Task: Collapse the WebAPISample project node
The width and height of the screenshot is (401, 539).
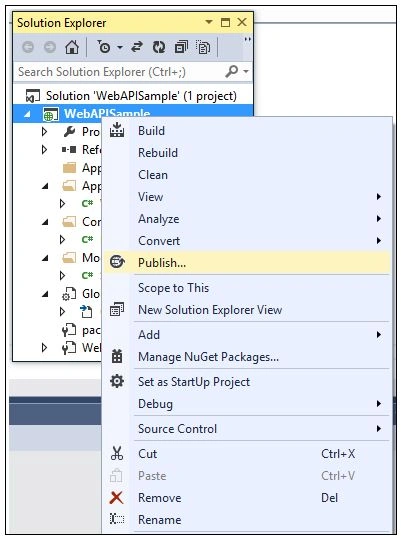Action: 27,114
